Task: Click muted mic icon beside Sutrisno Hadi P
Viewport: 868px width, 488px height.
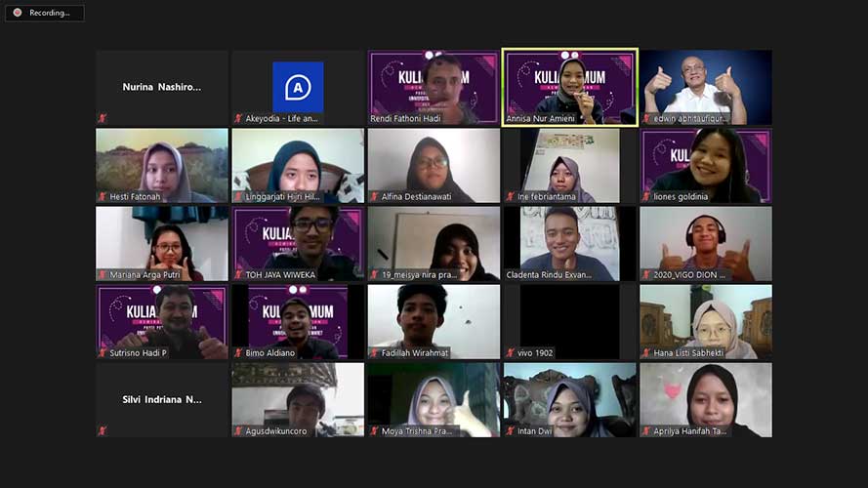Action: coord(102,353)
